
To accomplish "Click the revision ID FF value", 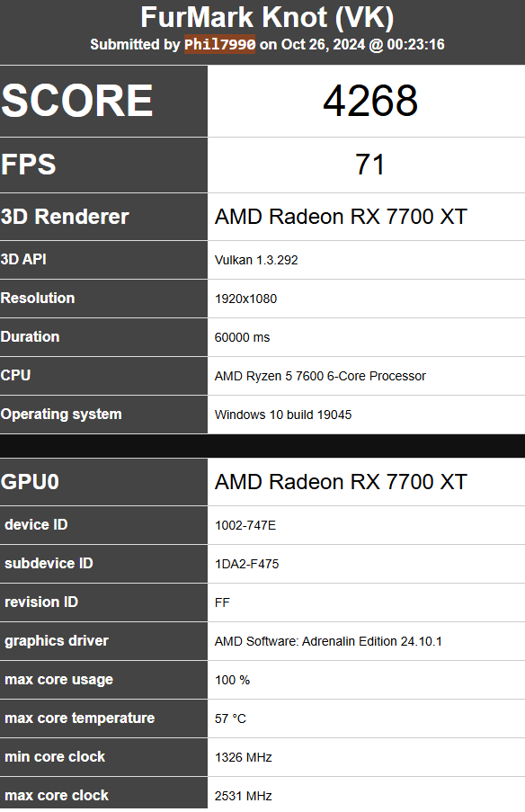I will [222, 602].
